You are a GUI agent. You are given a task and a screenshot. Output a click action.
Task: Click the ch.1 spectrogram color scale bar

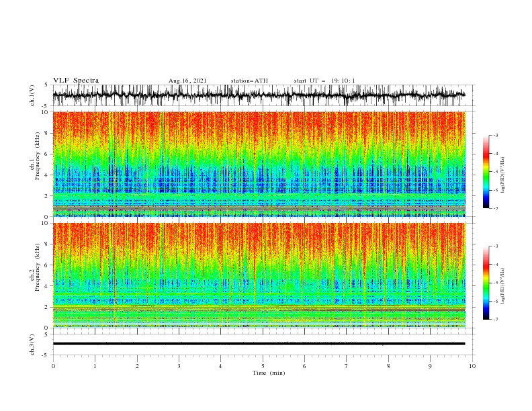pyautogui.click(x=486, y=171)
